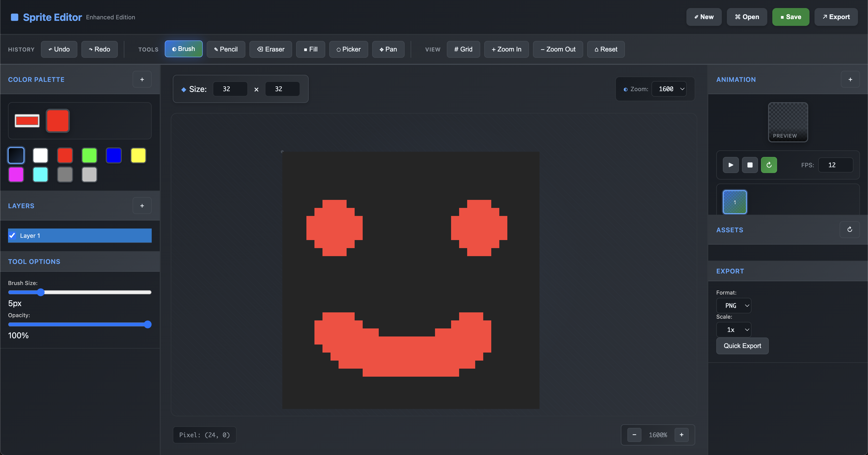Refresh the Assets panel
Viewport: 868px width, 455px height.
[x=849, y=230]
